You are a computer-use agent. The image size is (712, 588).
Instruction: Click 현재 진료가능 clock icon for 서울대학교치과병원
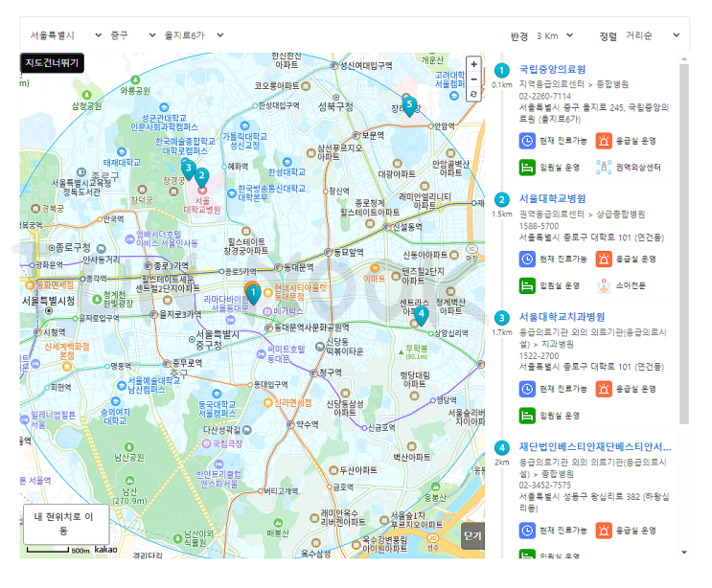tap(527, 389)
